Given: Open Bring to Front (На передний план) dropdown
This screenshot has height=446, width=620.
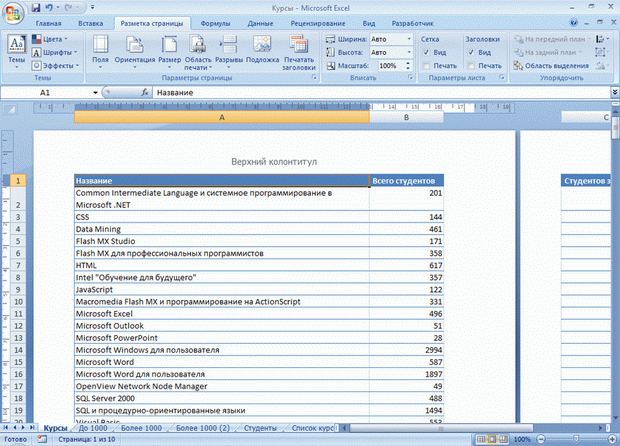Looking at the screenshot, I should [589, 39].
